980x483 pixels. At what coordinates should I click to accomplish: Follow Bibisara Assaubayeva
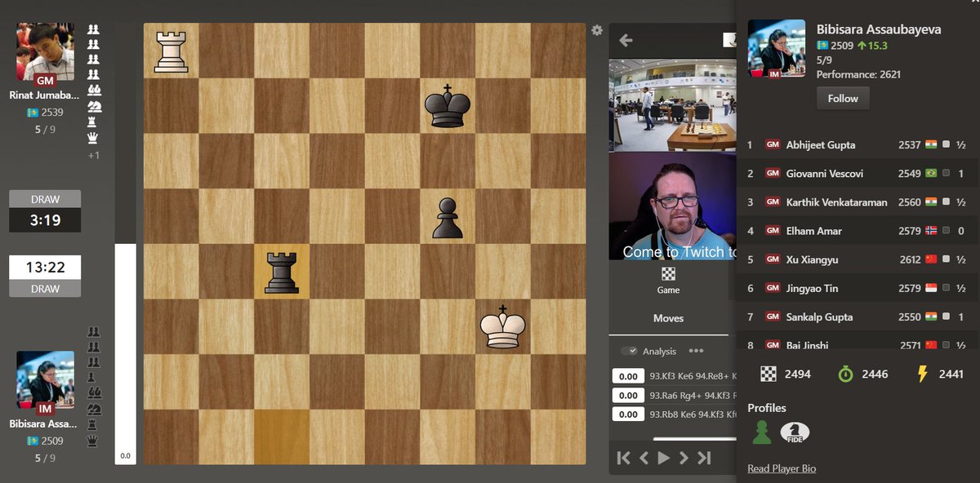[x=843, y=98]
